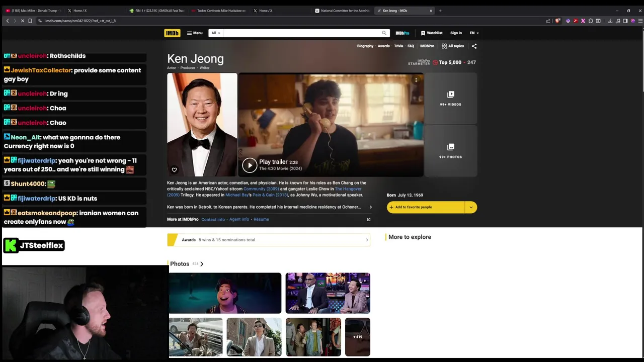Image resolution: width=644 pixels, height=362 pixels.
Task: Focus the IMDb search field
Action: coord(301,33)
